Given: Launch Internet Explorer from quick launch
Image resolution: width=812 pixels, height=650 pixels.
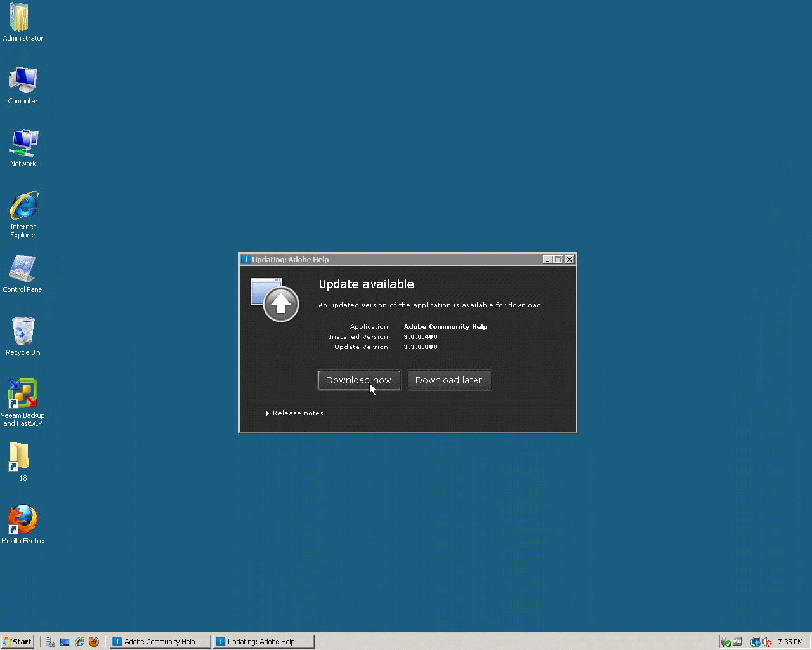Looking at the screenshot, I should (x=79, y=642).
